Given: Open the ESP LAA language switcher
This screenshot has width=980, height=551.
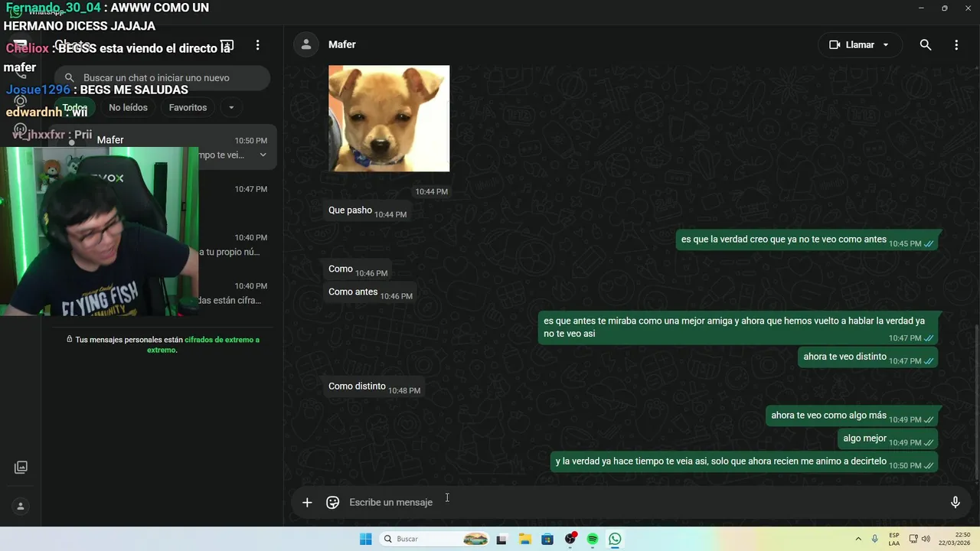Looking at the screenshot, I should point(894,539).
